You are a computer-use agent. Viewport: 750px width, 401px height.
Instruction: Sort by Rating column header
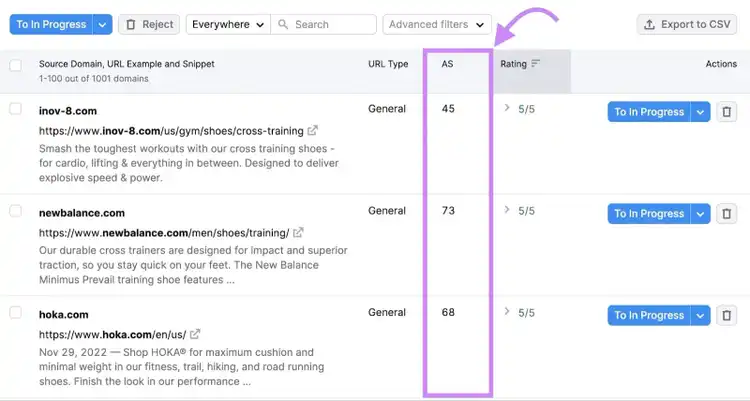coord(513,64)
